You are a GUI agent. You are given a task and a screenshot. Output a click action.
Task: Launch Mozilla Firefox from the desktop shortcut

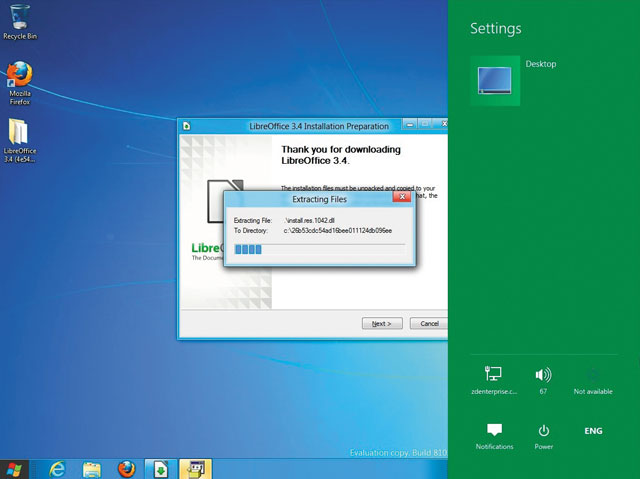pyautogui.click(x=20, y=83)
